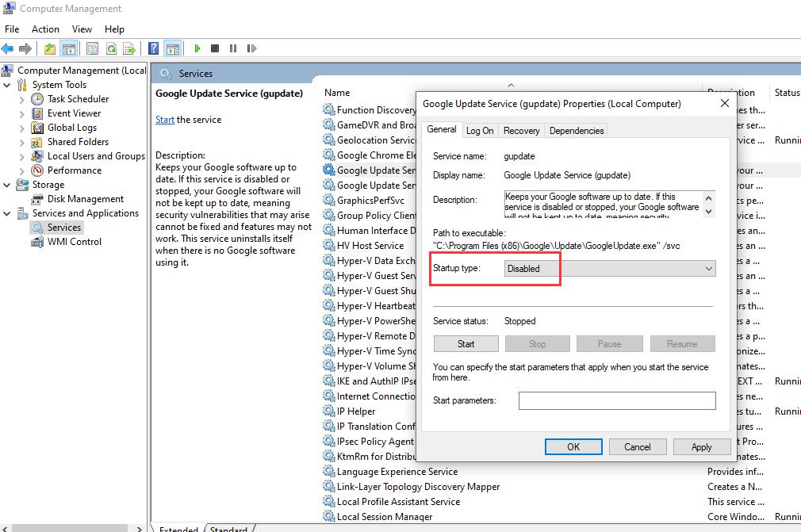Select Local Session Manager row
801x532 pixels.
point(384,517)
